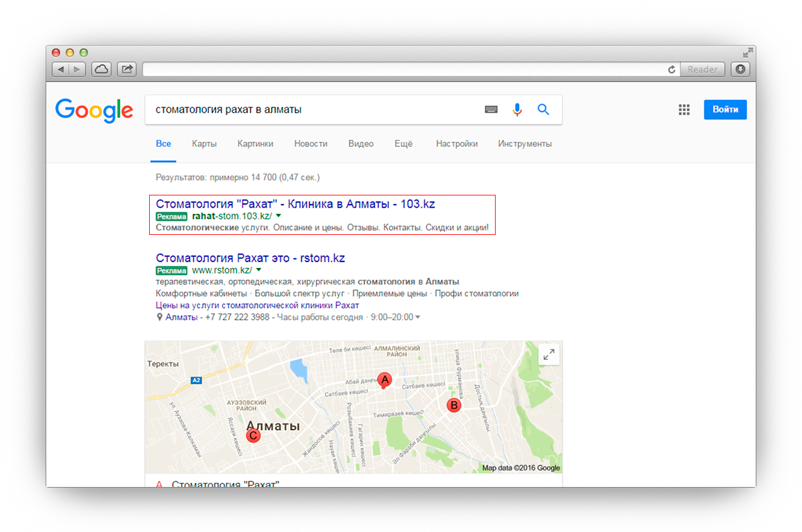Open Инструменты search tools
802x532 pixels.
525,144
